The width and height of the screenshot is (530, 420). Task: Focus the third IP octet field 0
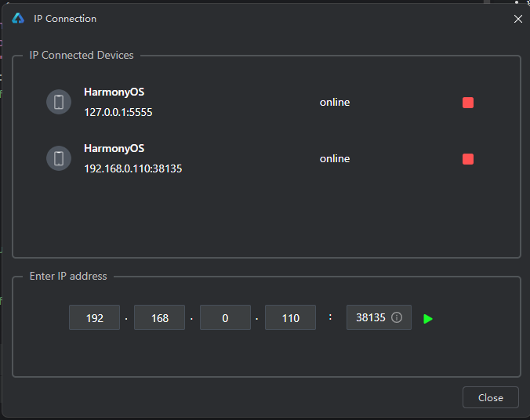point(225,317)
